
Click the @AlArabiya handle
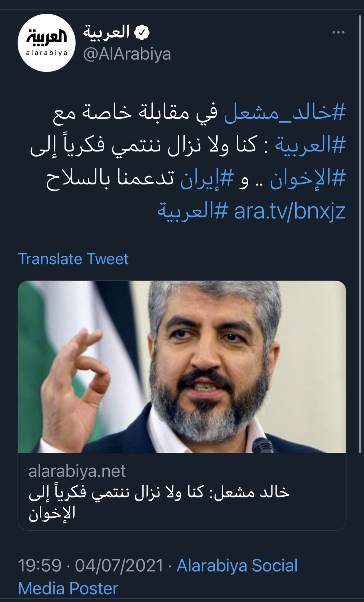[127, 54]
